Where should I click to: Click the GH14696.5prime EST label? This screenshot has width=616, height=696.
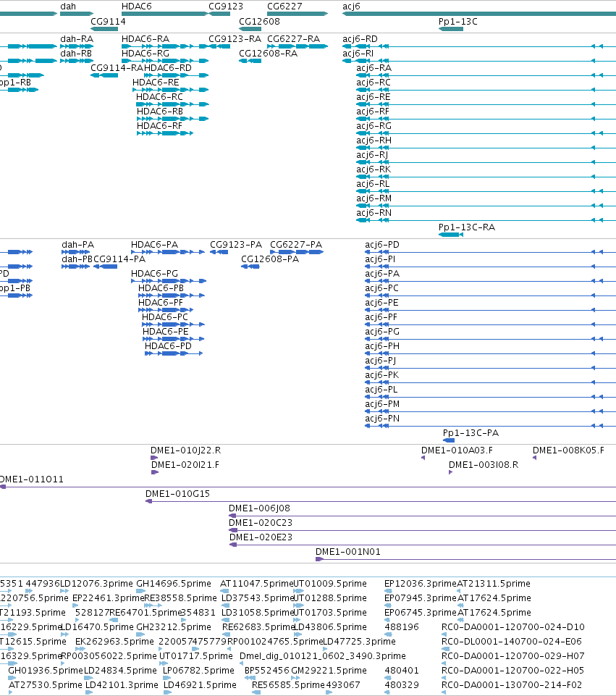(174, 583)
